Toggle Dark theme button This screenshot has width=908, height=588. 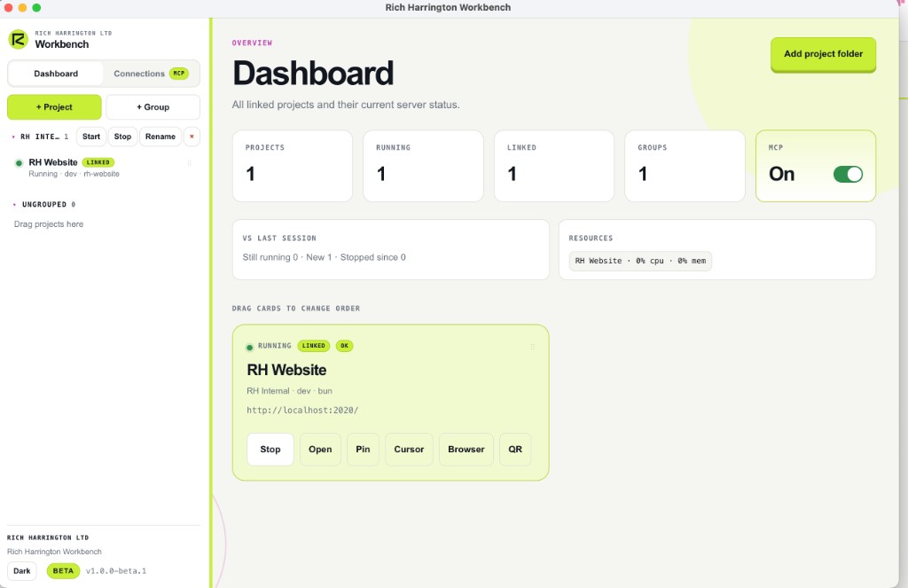[x=22, y=570]
